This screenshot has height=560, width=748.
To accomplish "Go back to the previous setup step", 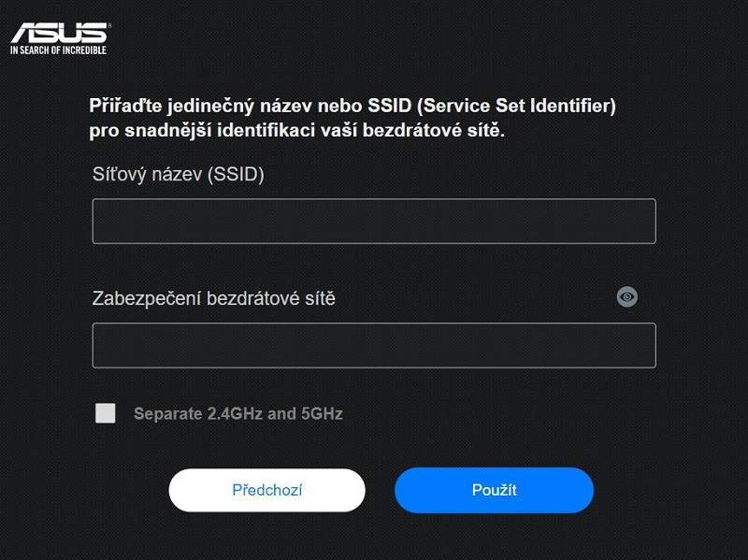I will [x=266, y=490].
